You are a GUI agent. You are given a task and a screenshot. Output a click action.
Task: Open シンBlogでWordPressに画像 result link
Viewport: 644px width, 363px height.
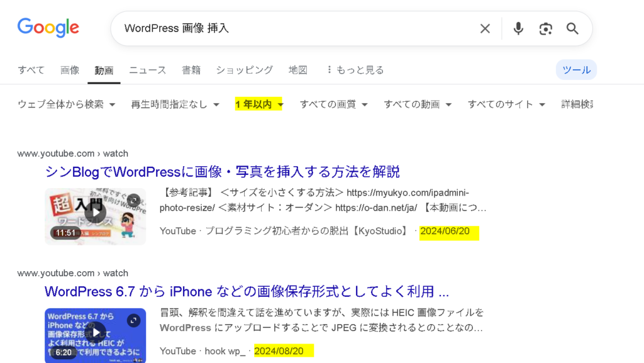(222, 172)
